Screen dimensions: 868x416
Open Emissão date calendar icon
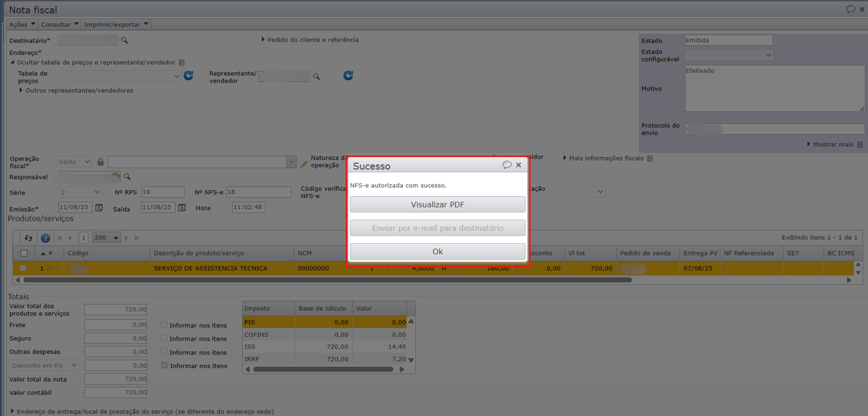click(x=99, y=208)
